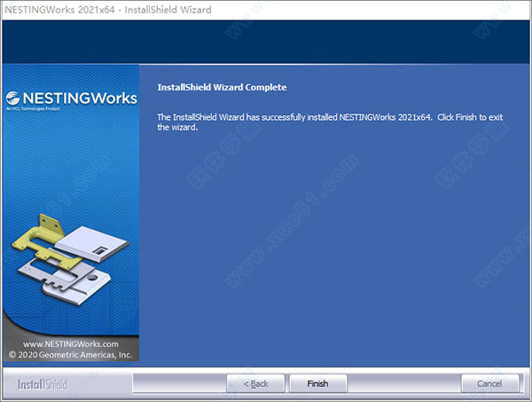The image size is (532, 402).
Task: Click the NESTINGWorks globe logo icon
Action: [x=14, y=99]
